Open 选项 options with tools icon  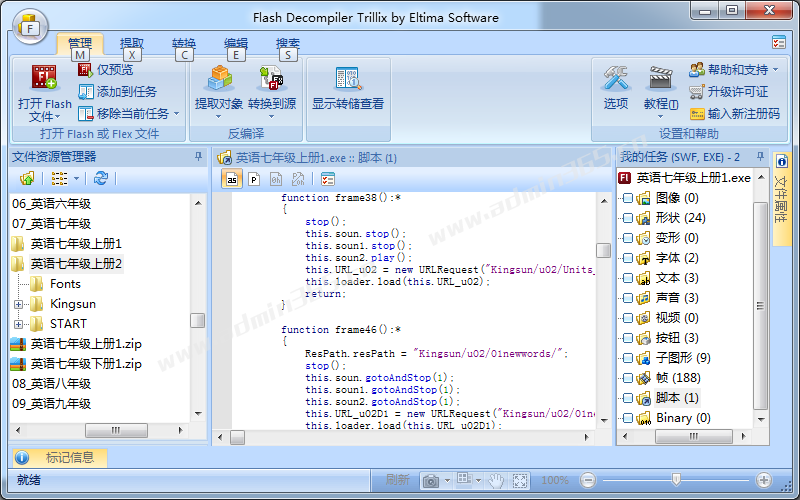(x=616, y=88)
